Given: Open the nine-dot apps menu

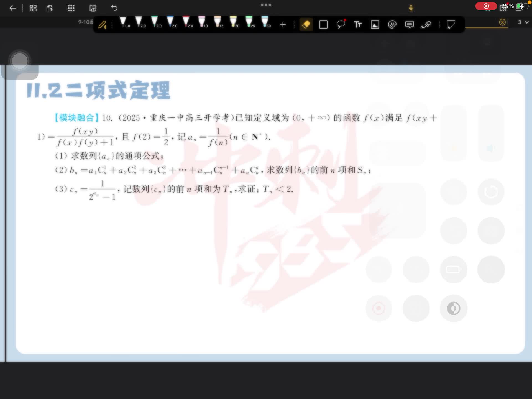Looking at the screenshot, I should tap(71, 8).
